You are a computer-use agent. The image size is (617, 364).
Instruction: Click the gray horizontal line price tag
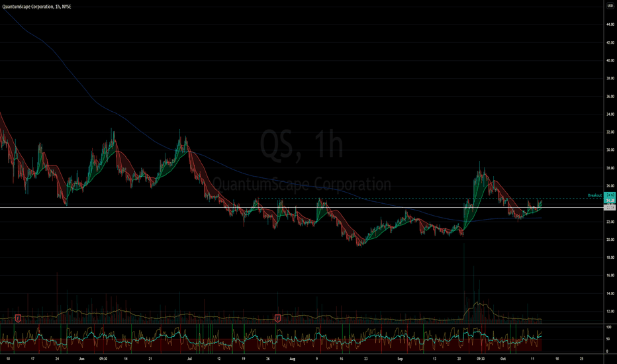[x=610, y=207]
